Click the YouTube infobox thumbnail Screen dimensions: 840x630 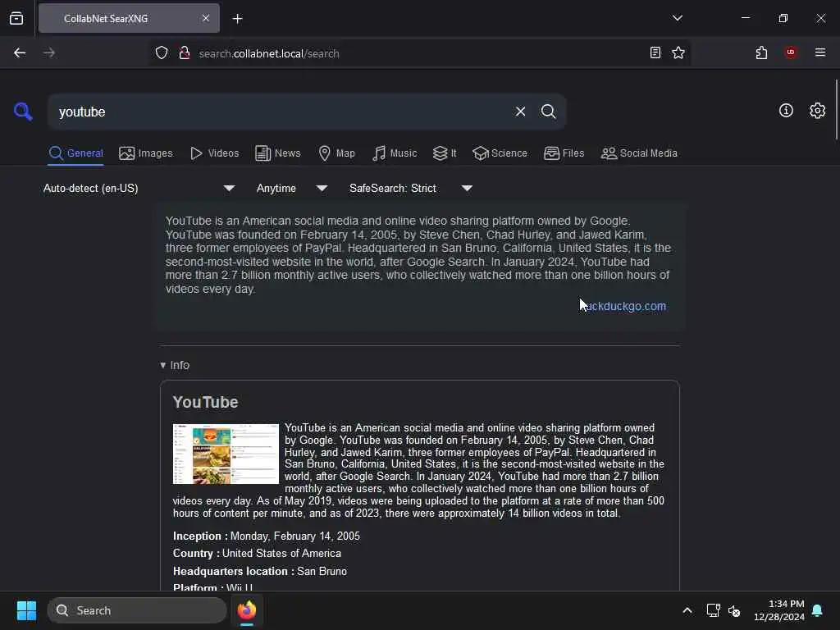tap(226, 454)
